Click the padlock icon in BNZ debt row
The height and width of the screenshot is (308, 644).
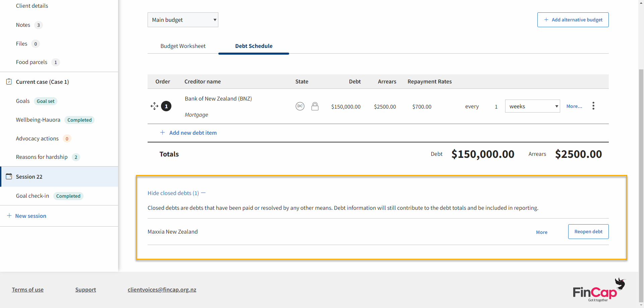pos(315,106)
